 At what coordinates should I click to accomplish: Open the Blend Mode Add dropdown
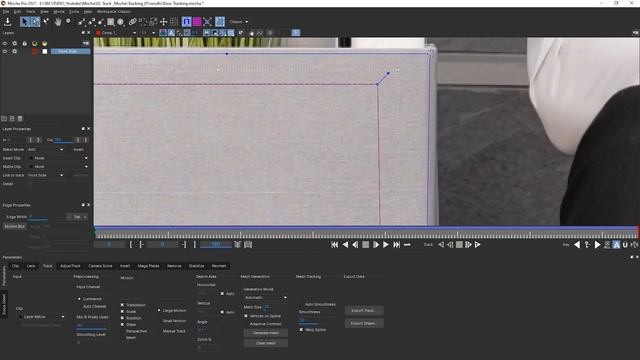(x=45, y=149)
